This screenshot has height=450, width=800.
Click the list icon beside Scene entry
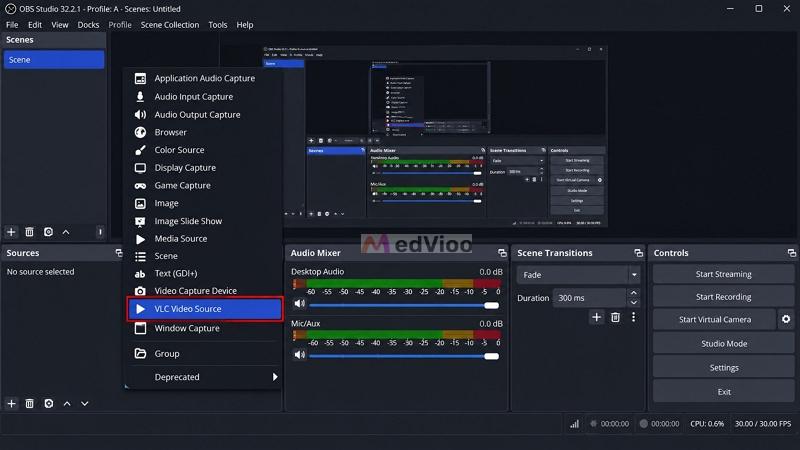point(140,256)
